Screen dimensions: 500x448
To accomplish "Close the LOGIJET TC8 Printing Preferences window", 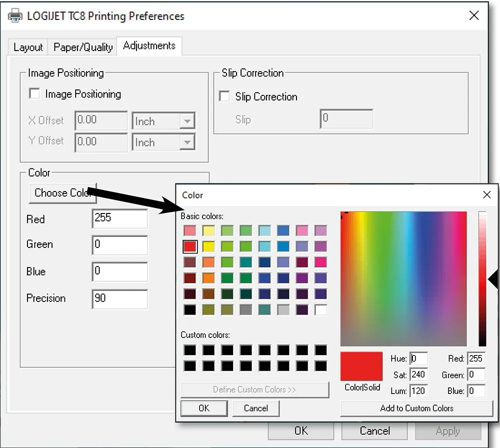I will (474, 15).
